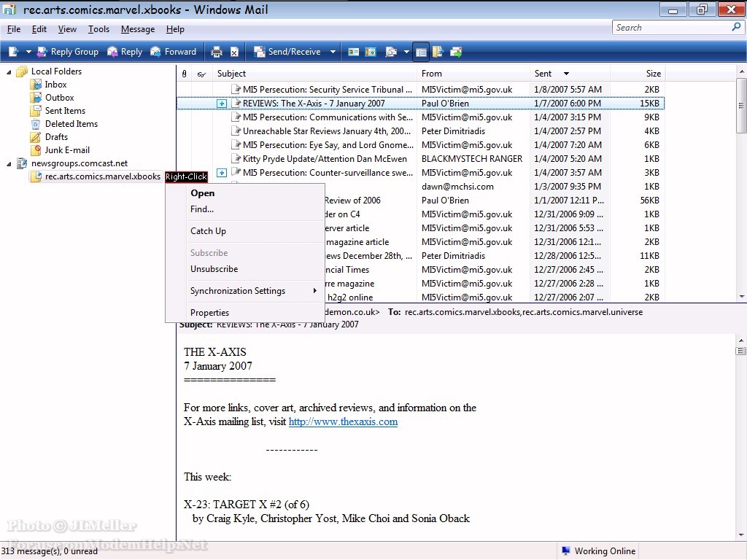The height and width of the screenshot is (560, 747).
Task: Sort messages by the From column
Action: point(473,74)
